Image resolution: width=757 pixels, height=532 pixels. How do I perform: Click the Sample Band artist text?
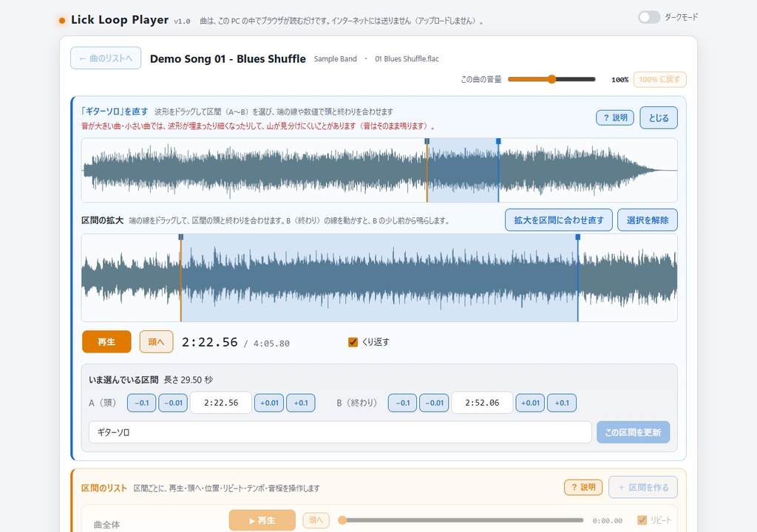(x=335, y=59)
